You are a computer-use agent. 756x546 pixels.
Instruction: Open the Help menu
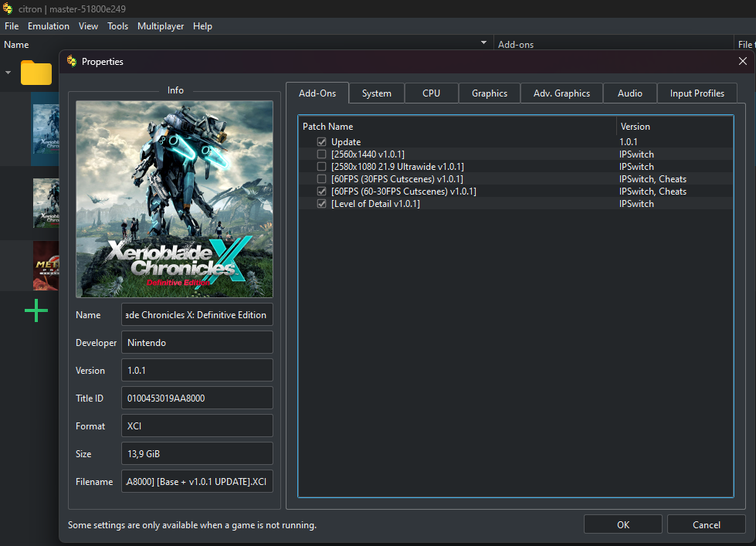(202, 26)
